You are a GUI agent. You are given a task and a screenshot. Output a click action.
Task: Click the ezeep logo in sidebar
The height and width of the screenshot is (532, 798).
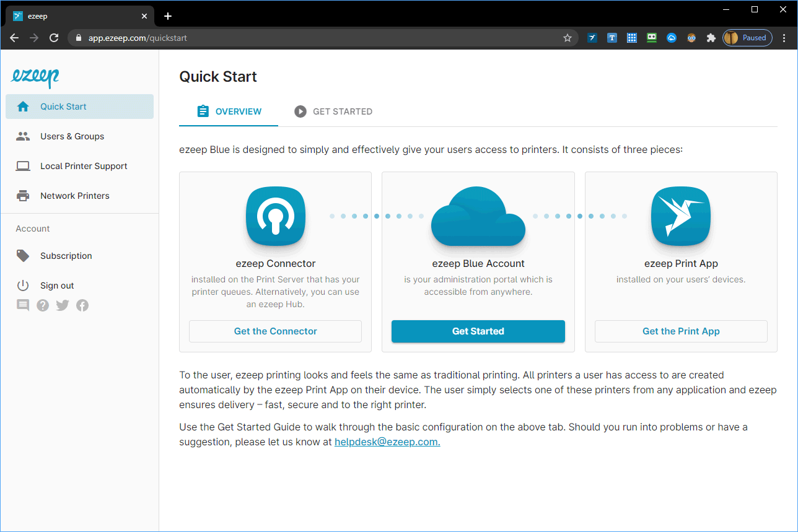pos(35,77)
